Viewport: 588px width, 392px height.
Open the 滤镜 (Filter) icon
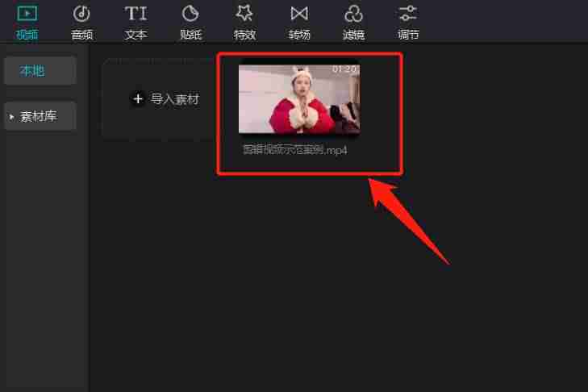[353, 14]
